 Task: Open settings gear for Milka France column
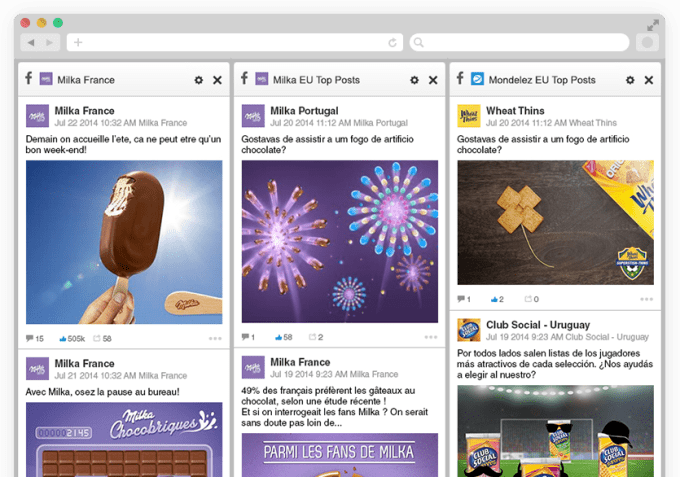click(199, 80)
